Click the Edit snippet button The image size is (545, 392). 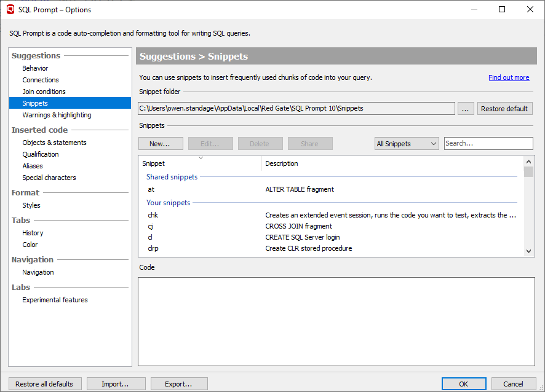pos(210,144)
